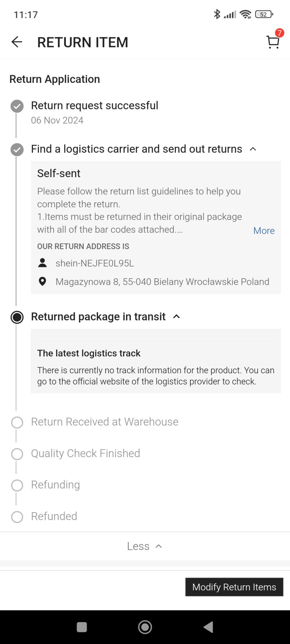Image resolution: width=290 pixels, height=644 pixels.
Task: Tap the logistics carrier step checkmark
Action: click(x=17, y=150)
